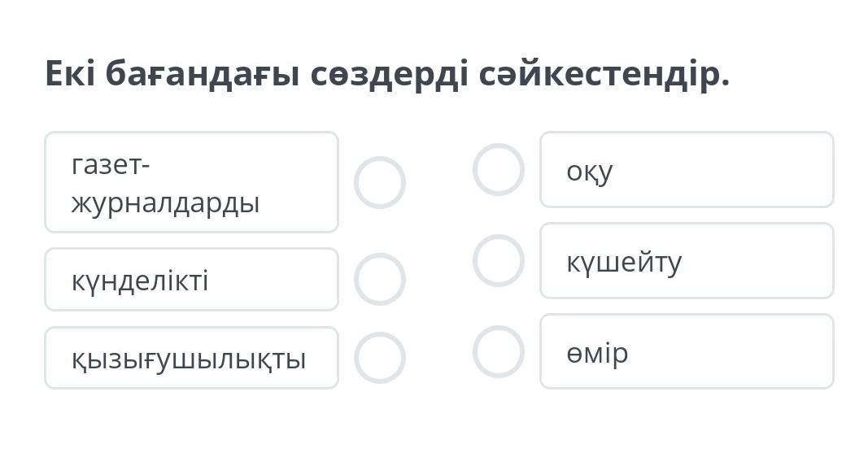The width and height of the screenshot is (868, 470).
Task: Click the connector circle next to күнделікті
Action: click(x=379, y=279)
